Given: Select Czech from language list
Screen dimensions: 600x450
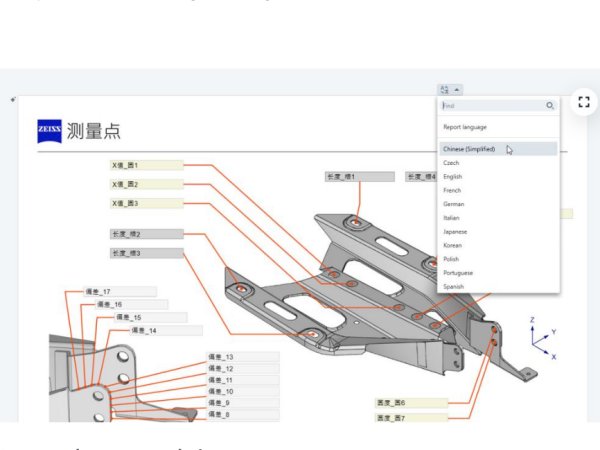Looking at the screenshot, I should tap(451, 163).
